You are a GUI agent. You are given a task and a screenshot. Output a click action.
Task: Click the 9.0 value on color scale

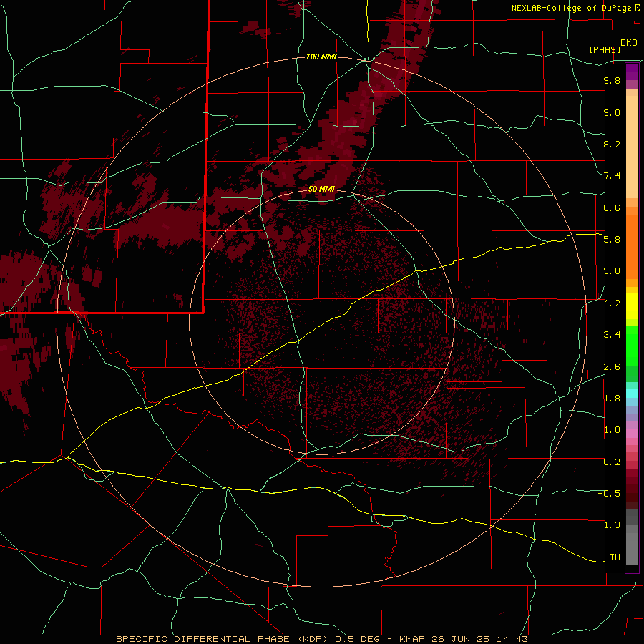(612, 112)
